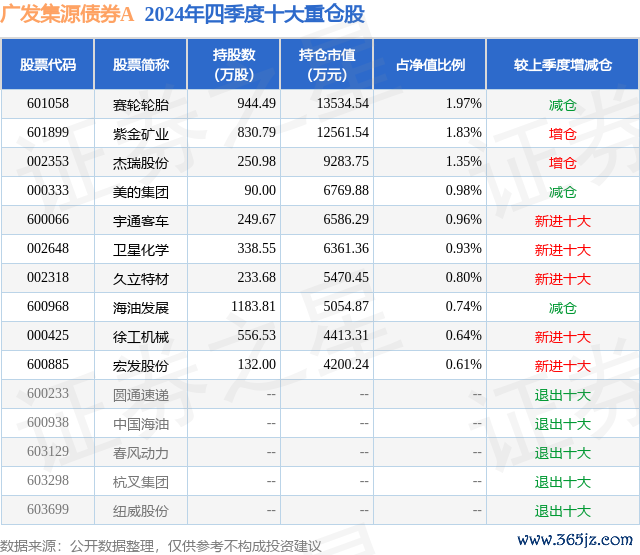The width and height of the screenshot is (640, 555).
Task: Open the www.365jz.com website link
Action: pyautogui.click(x=575, y=539)
